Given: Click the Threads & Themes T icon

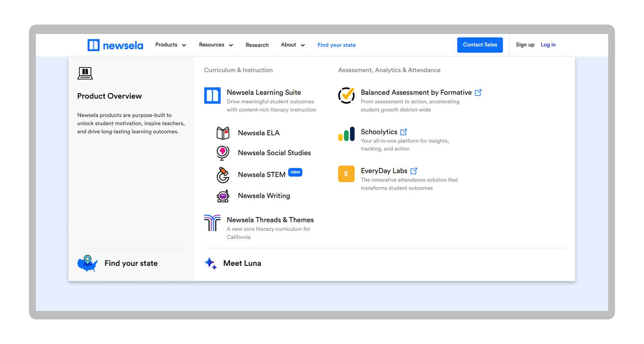Looking at the screenshot, I should pyautogui.click(x=212, y=223).
